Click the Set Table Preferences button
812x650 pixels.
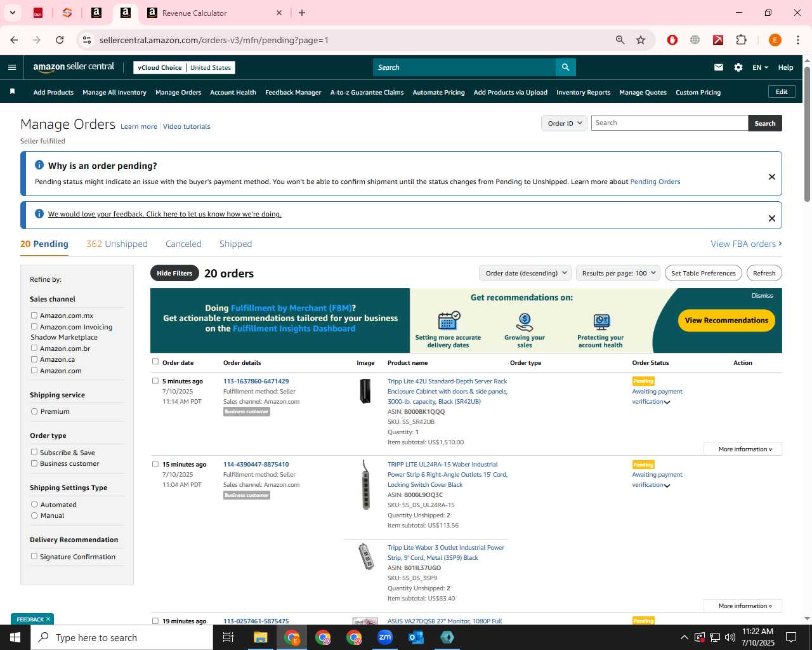(x=704, y=274)
